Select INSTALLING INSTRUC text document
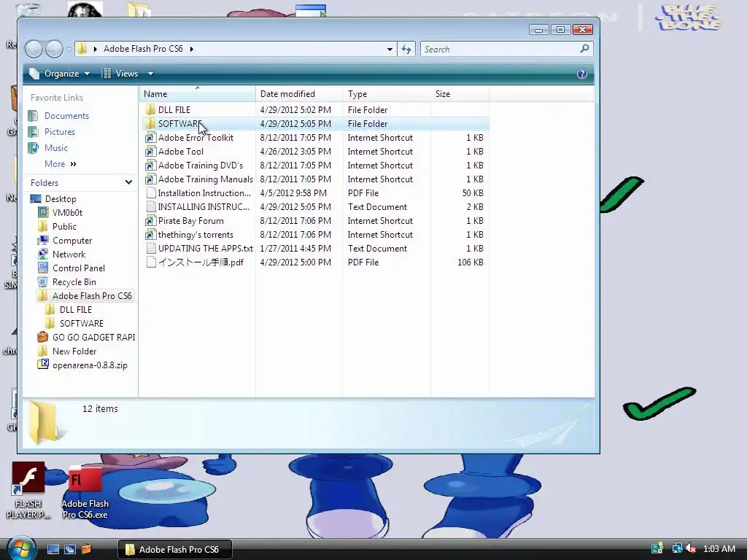 (204, 206)
